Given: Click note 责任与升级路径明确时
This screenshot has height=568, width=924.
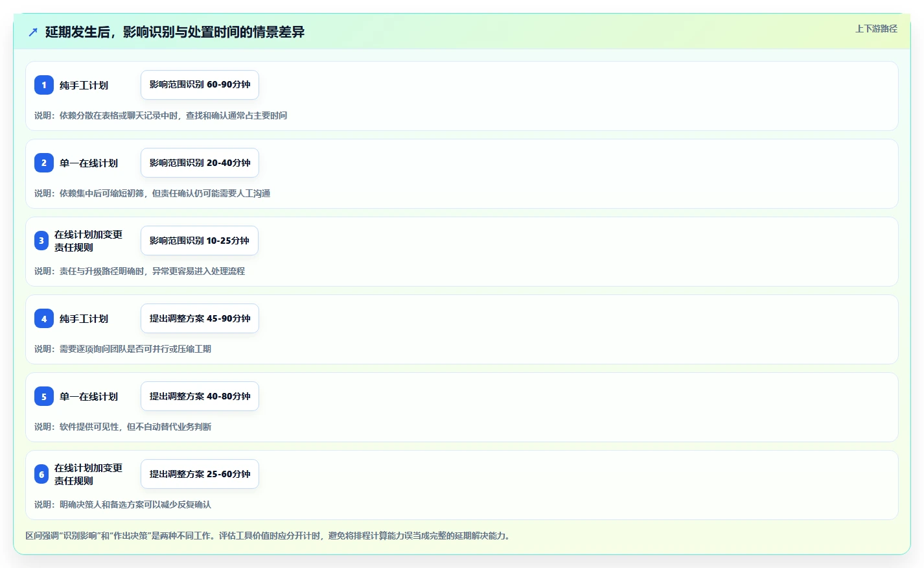Looking at the screenshot, I should coord(139,271).
